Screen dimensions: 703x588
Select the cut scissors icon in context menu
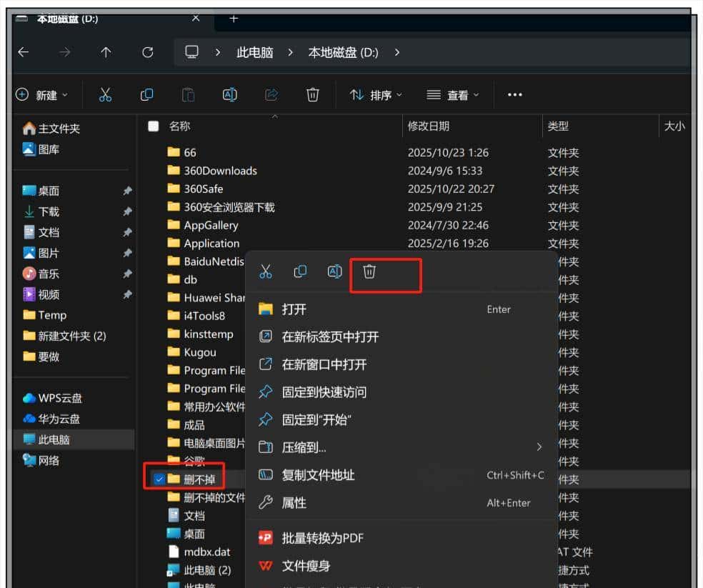266,271
